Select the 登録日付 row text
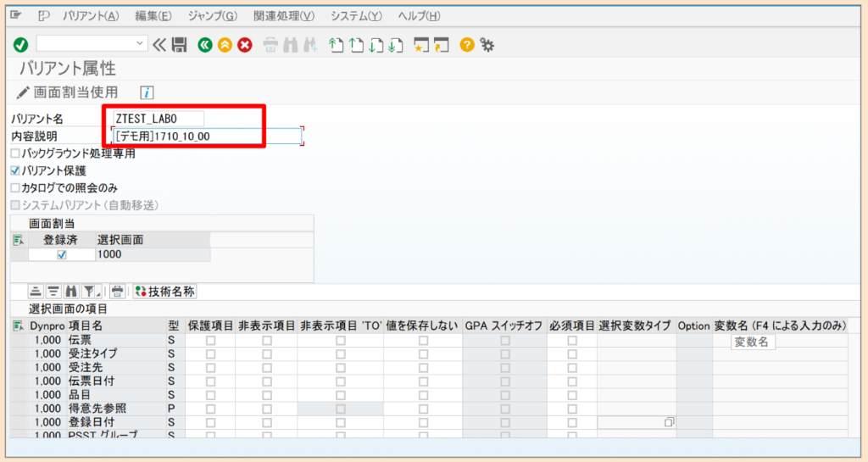Viewport: 868px width, 462px height. tap(92, 422)
